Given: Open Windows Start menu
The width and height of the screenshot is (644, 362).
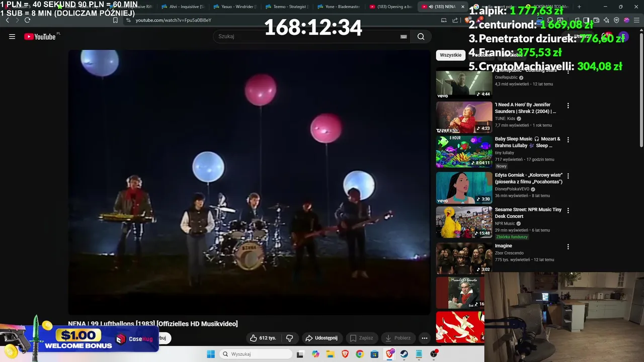Looking at the screenshot, I should (x=211, y=354).
